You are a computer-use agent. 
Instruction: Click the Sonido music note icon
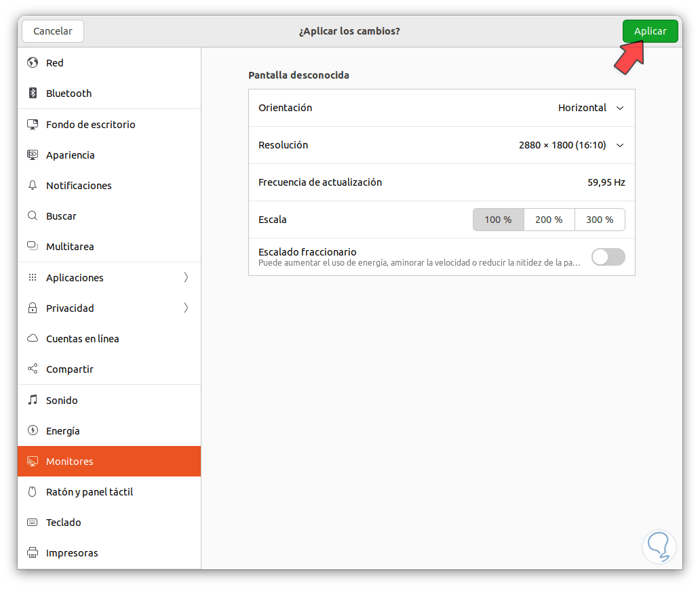pyautogui.click(x=32, y=401)
